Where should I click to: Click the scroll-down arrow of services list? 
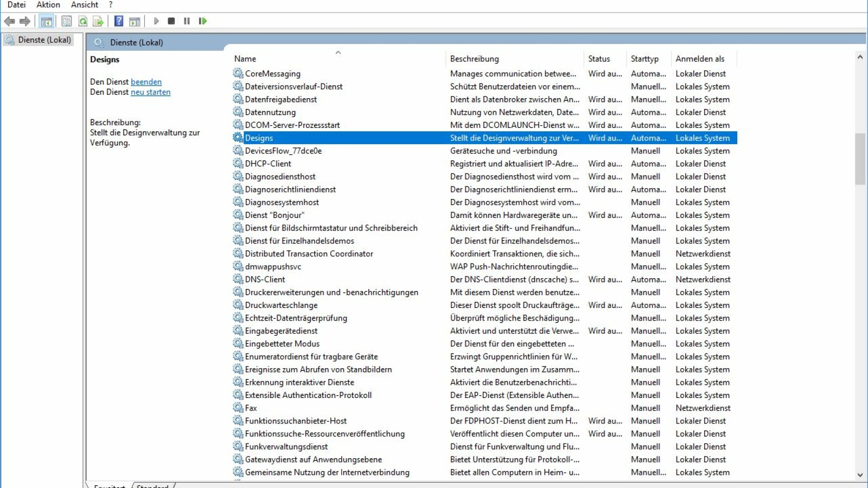tap(860, 475)
